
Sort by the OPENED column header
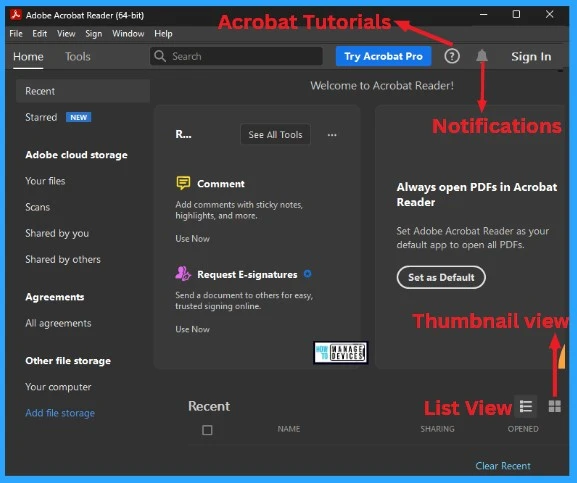pyautogui.click(x=523, y=429)
